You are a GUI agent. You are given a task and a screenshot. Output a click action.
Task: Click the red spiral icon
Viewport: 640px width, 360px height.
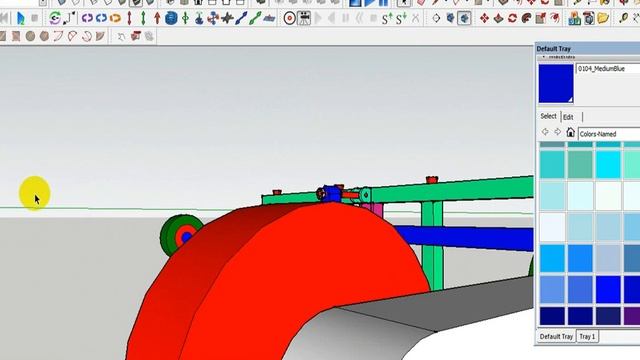(x=555, y=18)
